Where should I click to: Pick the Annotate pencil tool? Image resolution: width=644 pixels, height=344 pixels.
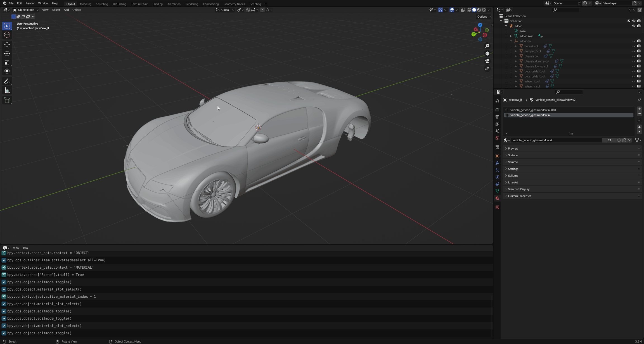coord(7,82)
